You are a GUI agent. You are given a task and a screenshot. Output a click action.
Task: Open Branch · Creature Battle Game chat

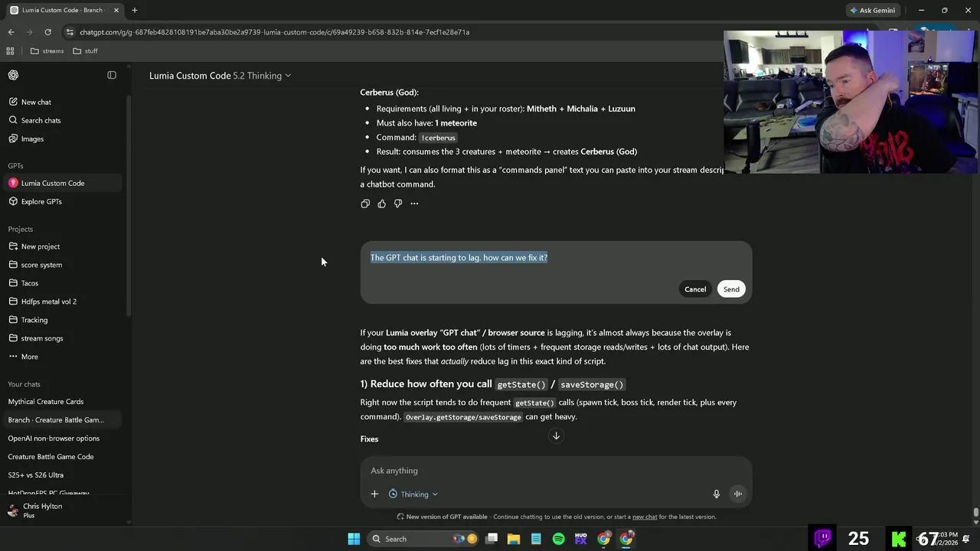coord(61,420)
